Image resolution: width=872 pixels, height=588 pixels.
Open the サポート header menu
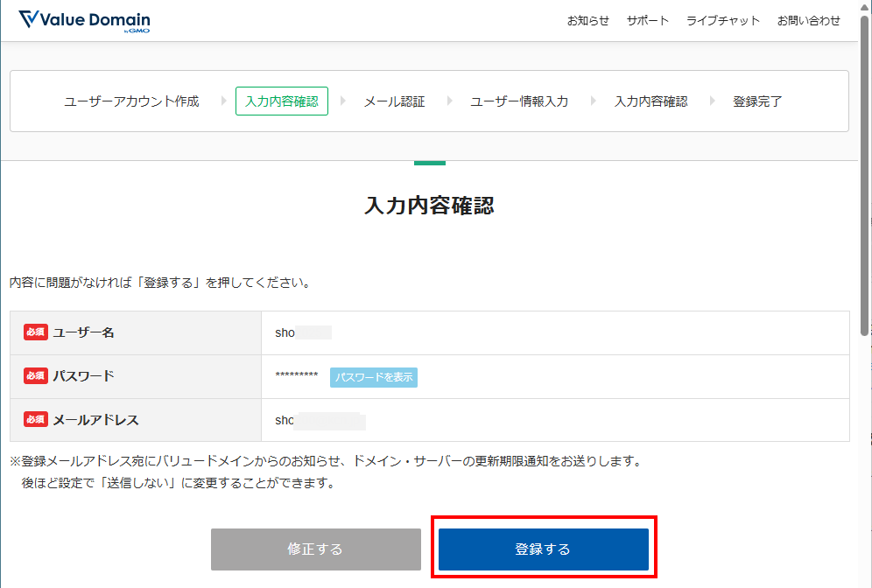pyautogui.click(x=647, y=21)
